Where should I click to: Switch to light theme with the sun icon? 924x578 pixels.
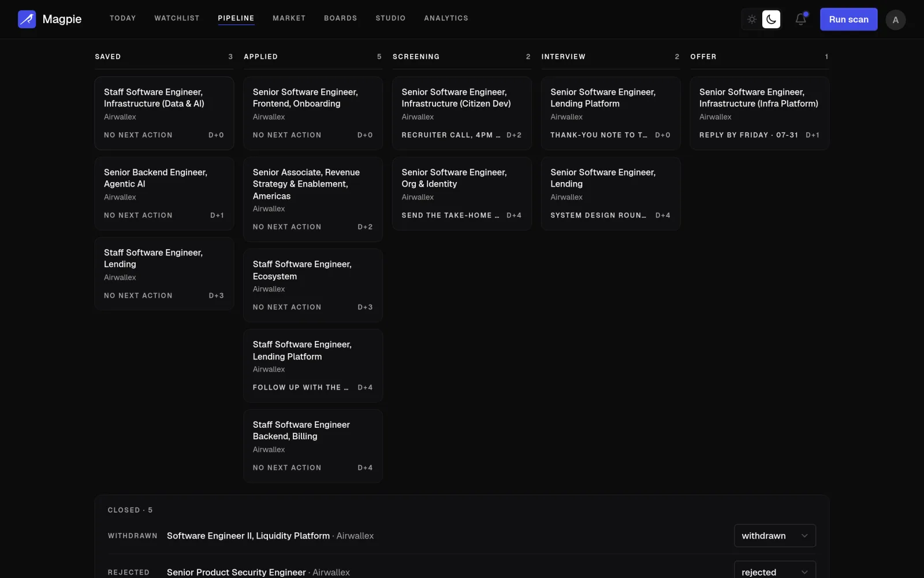click(752, 20)
